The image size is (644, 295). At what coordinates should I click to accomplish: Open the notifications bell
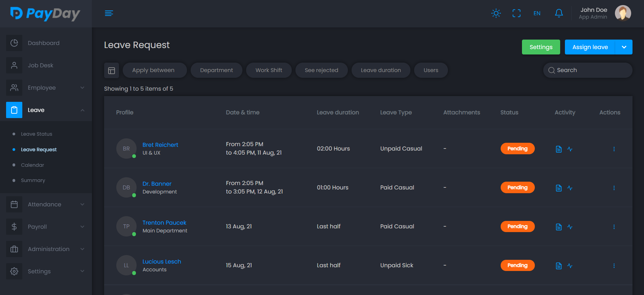(x=559, y=13)
